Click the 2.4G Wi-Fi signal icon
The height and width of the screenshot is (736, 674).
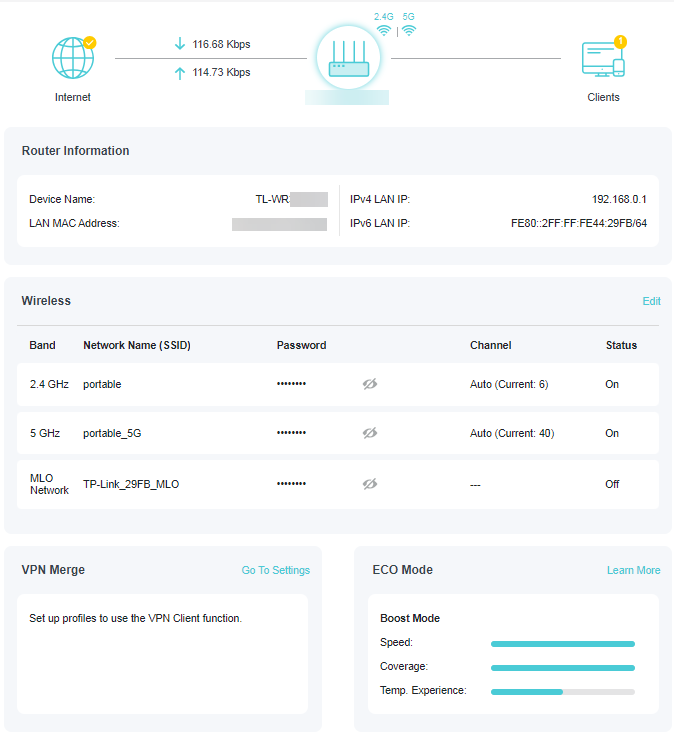pyautogui.click(x=384, y=31)
